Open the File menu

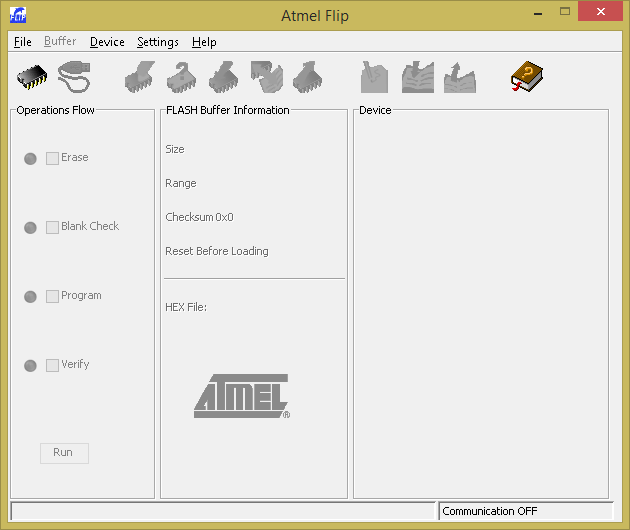tap(23, 42)
